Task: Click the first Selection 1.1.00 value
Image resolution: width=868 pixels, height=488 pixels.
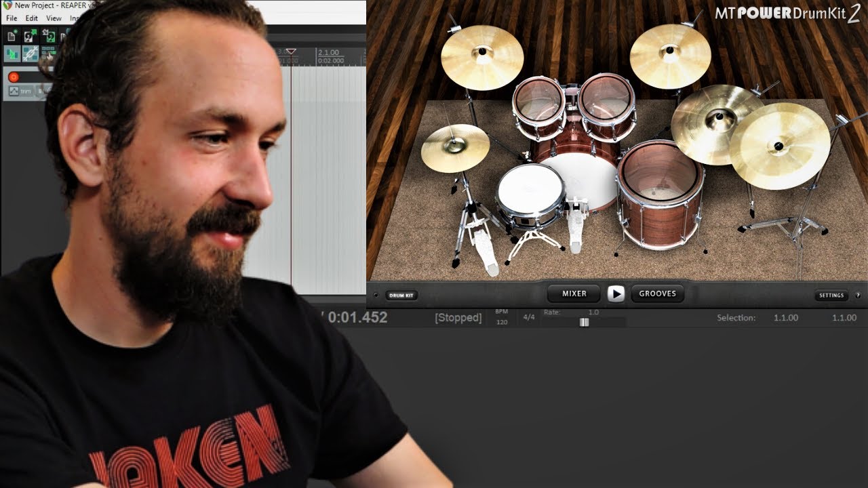Action: [x=786, y=317]
